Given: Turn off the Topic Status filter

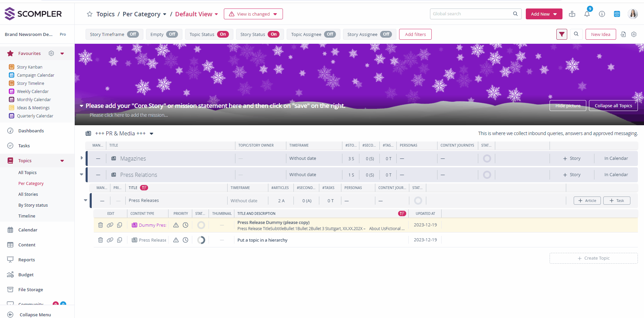Looking at the screenshot, I should [222, 34].
